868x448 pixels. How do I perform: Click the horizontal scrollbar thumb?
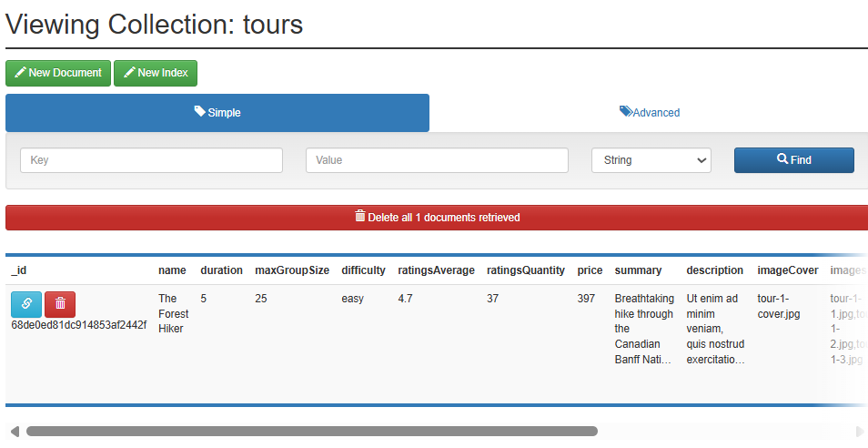(x=311, y=431)
